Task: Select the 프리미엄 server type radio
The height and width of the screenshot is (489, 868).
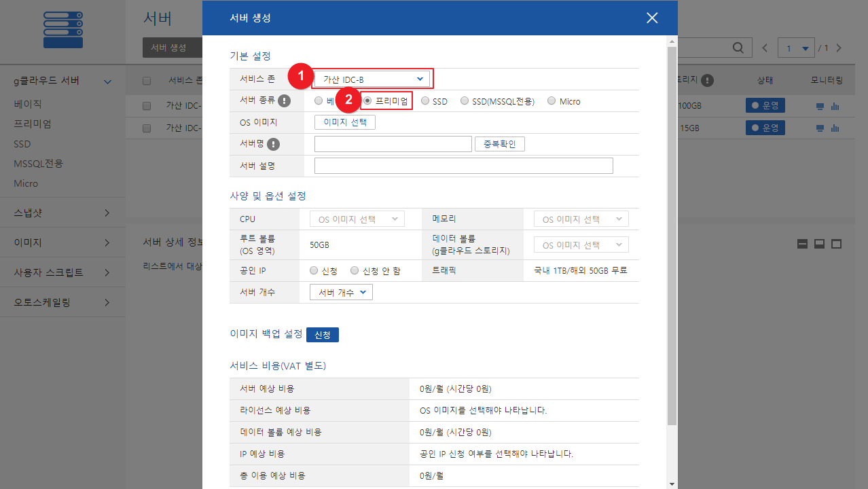Action: [x=367, y=101]
